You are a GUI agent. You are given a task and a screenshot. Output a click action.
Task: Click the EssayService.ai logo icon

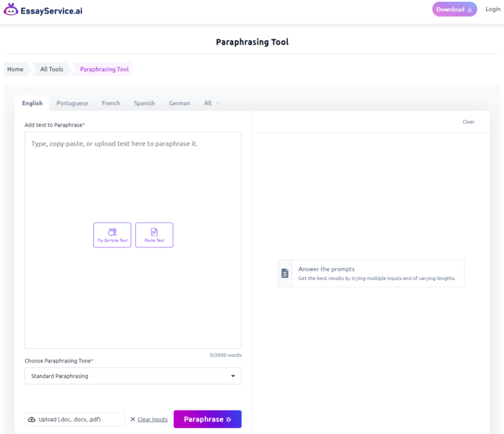[x=10, y=10]
